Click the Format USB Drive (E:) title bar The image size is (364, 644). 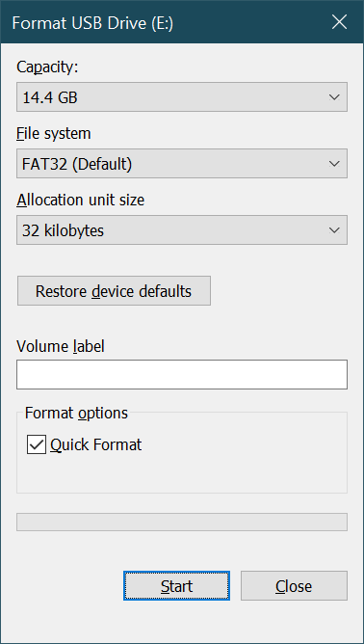[x=162, y=22]
